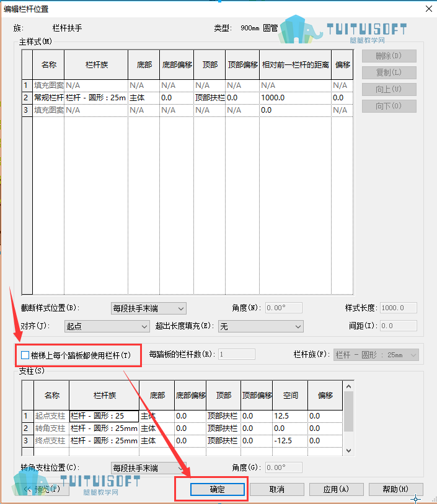This screenshot has width=437, height=504.
Task: Click scroll down arrow in 支柱 table
Action: click(348, 451)
